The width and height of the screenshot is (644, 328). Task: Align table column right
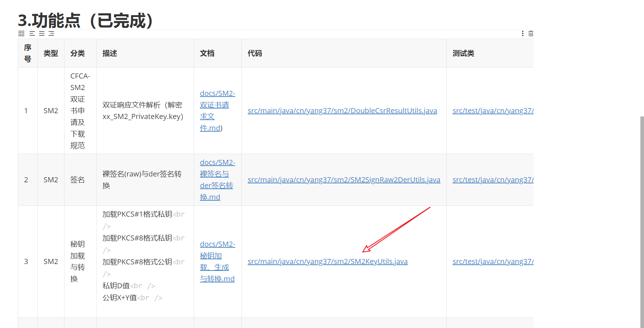click(51, 34)
